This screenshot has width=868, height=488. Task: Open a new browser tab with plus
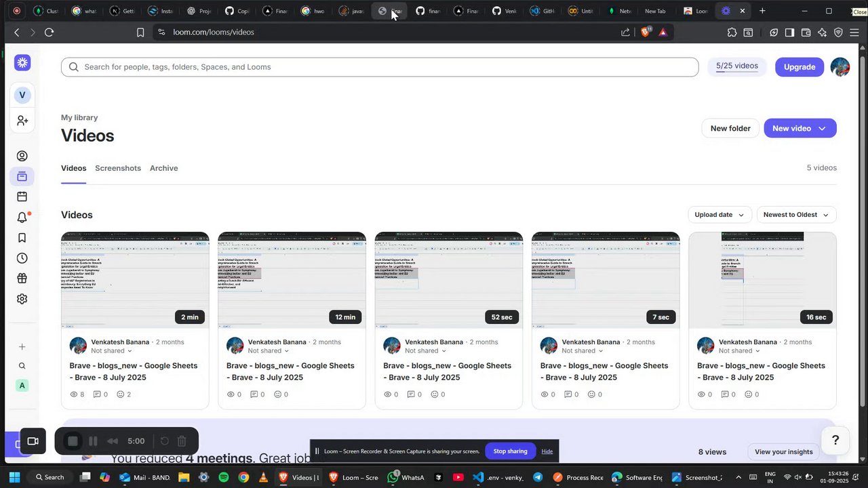coord(762,11)
